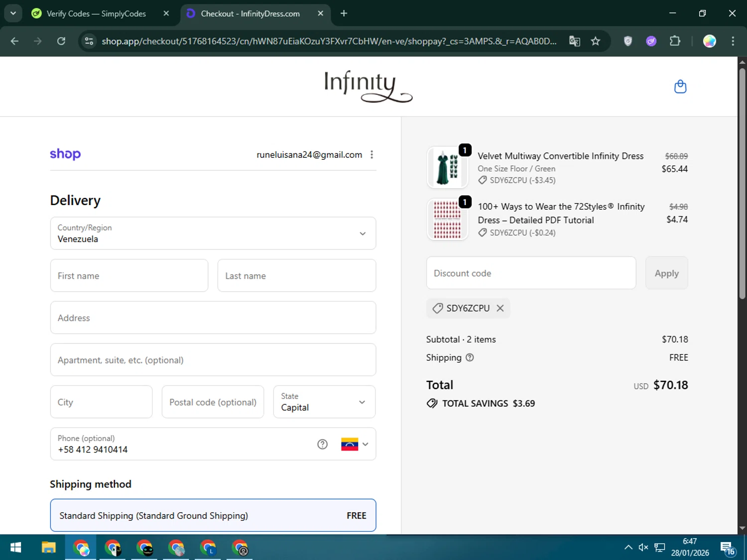Click the First name field
The width and height of the screenshot is (747, 560).
tap(129, 275)
